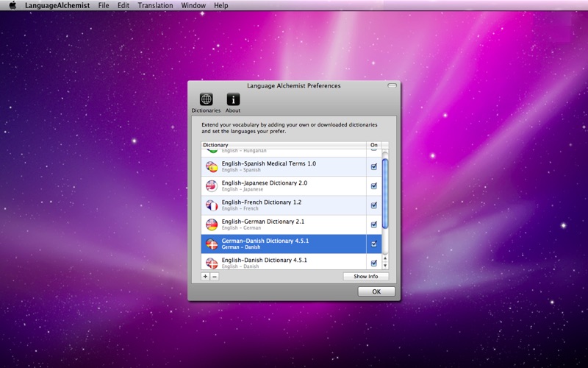The height and width of the screenshot is (368, 588).
Task: Toggle the English-German Dictionary 2.1 checkbox
Action: click(x=374, y=224)
